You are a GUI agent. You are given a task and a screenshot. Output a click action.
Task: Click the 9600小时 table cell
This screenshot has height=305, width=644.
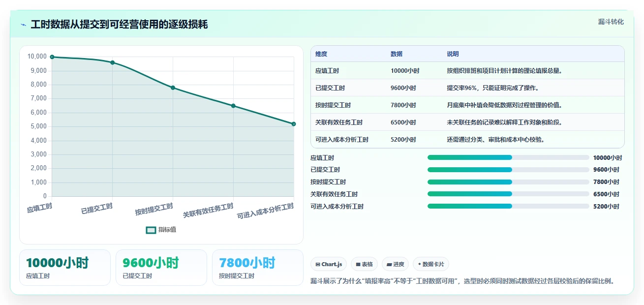pos(403,88)
